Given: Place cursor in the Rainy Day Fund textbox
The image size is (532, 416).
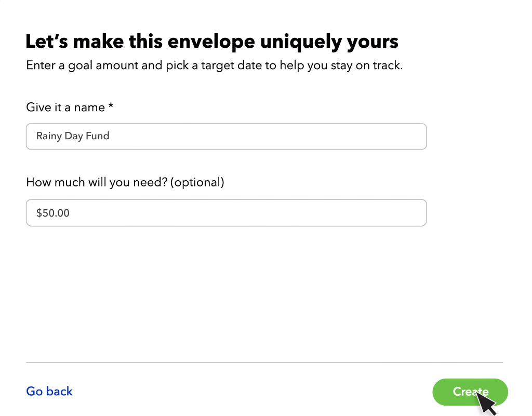Looking at the screenshot, I should [x=226, y=136].
